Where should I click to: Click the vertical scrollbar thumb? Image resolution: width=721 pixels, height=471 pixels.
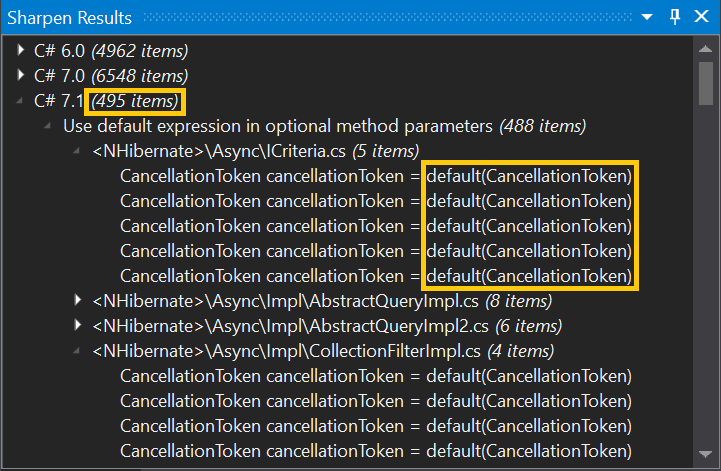click(705, 84)
